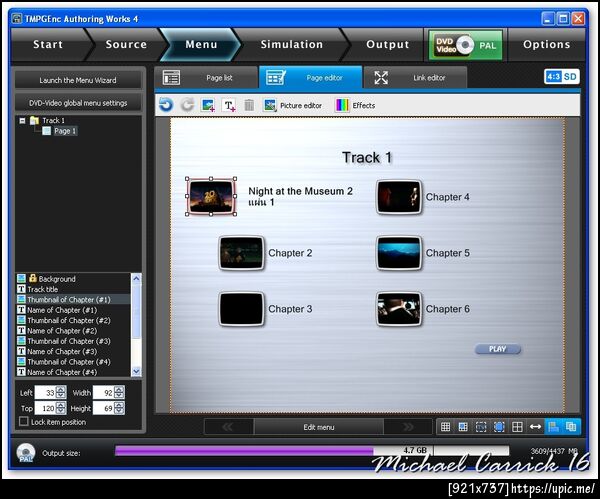Click the next page double-chevron button

tap(408, 427)
